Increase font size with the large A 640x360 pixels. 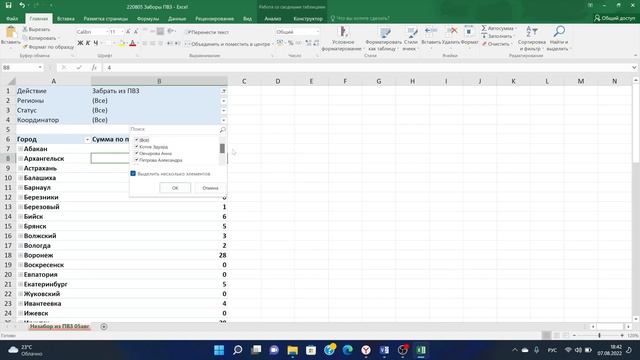[x=128, y=32]
